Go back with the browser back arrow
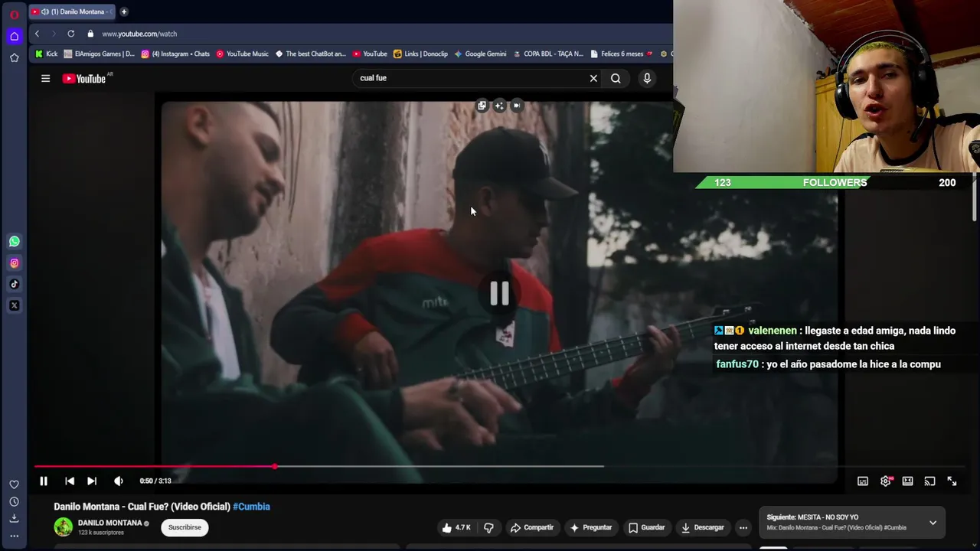The image size is (980, 551). pos(37,34)
